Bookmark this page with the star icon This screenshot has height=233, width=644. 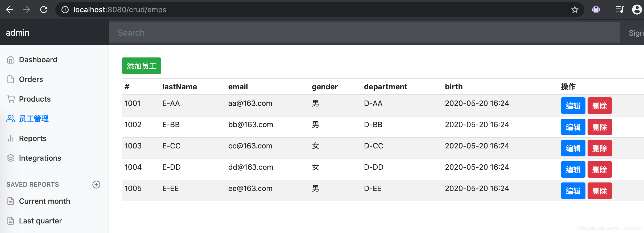[x=575, y=10]
